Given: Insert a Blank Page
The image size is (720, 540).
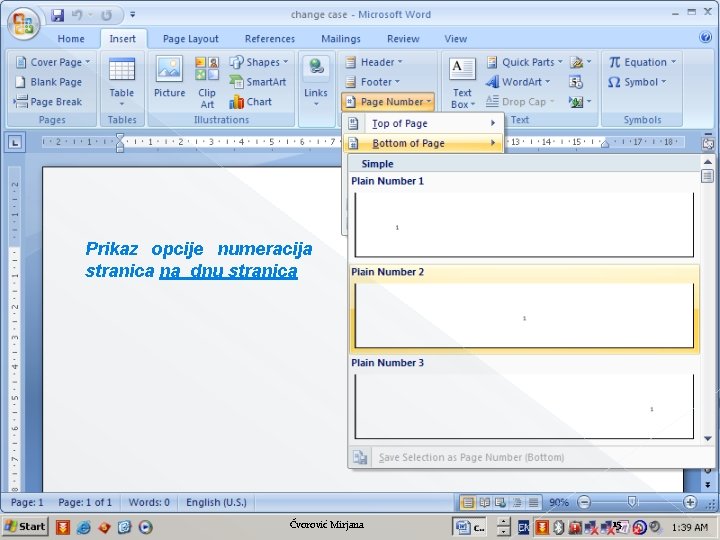Looking at the screenshot, I should click(49, 82).
